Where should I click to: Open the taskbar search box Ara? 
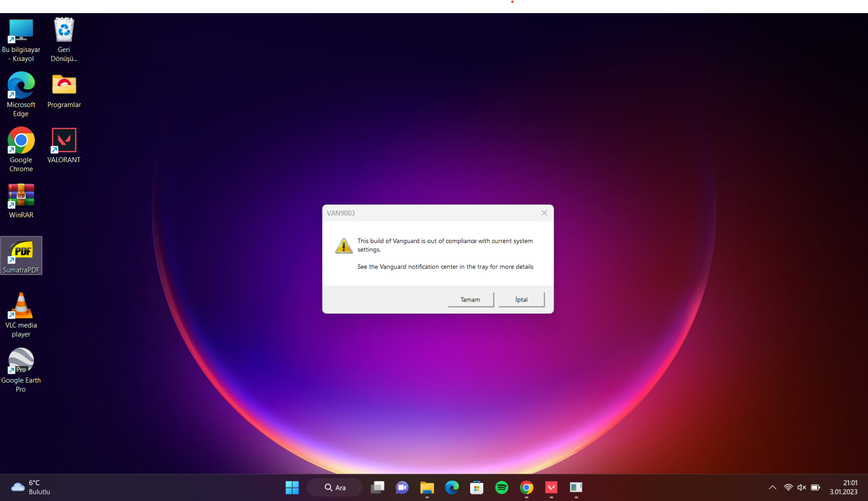335,488
